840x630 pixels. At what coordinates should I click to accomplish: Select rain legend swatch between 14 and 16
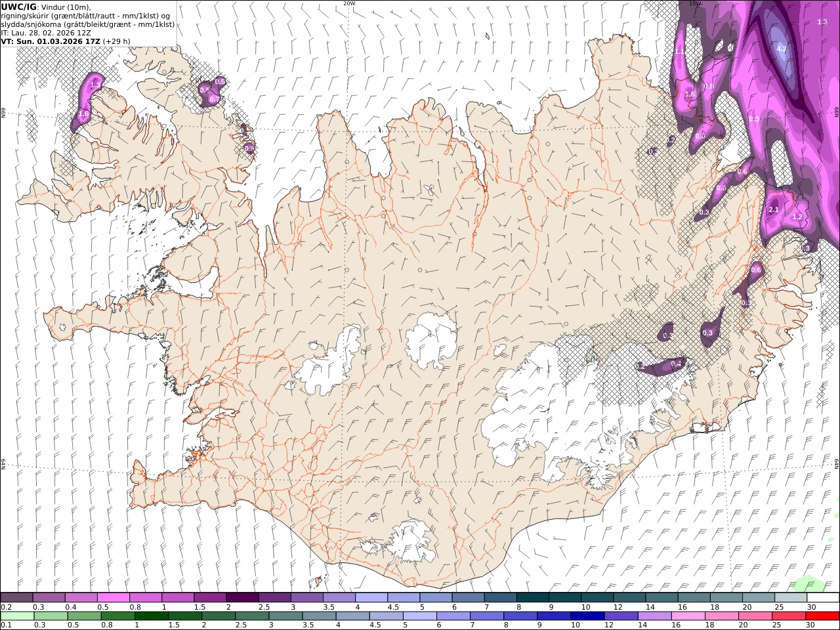(654, 616)
